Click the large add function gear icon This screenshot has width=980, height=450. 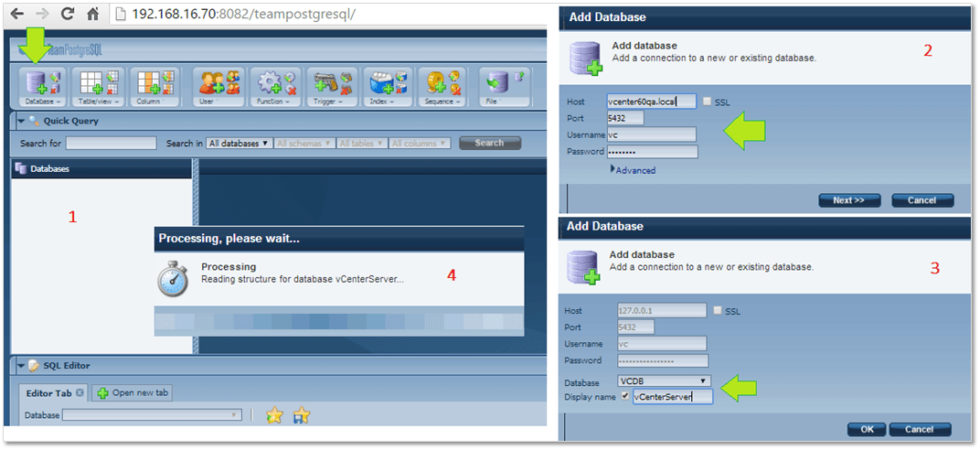coord(271,82)
